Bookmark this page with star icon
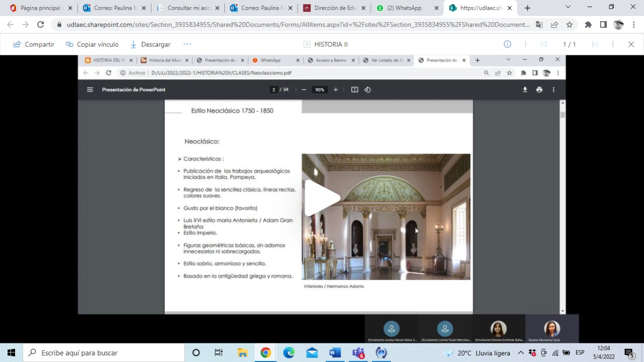This screenshot has width=644, height=362. tap(570, 25)
